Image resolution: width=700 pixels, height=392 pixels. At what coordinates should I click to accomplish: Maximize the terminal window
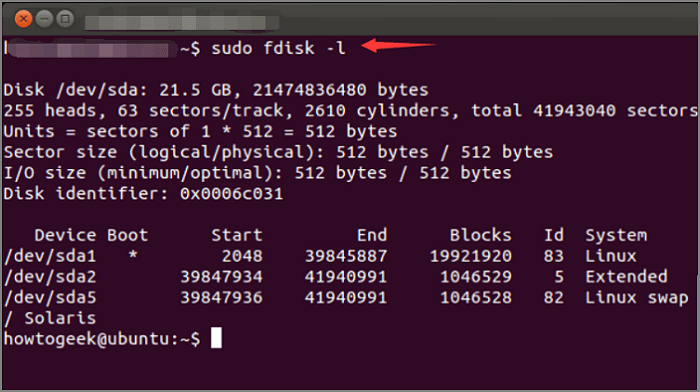coord(65,19)
